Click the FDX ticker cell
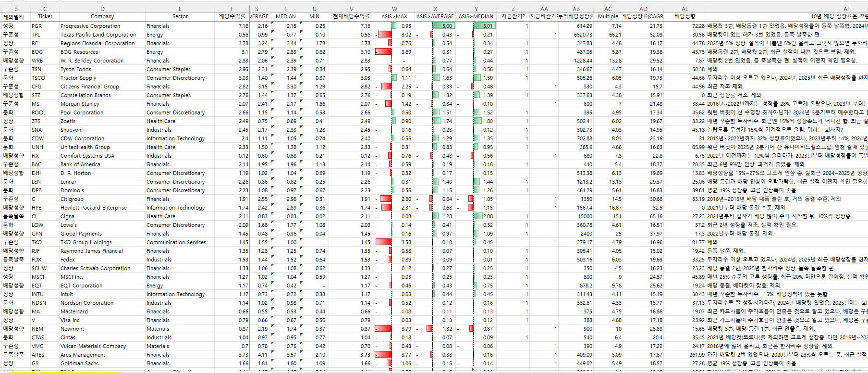This screenshot has width=868, height=373. [45, 260]
